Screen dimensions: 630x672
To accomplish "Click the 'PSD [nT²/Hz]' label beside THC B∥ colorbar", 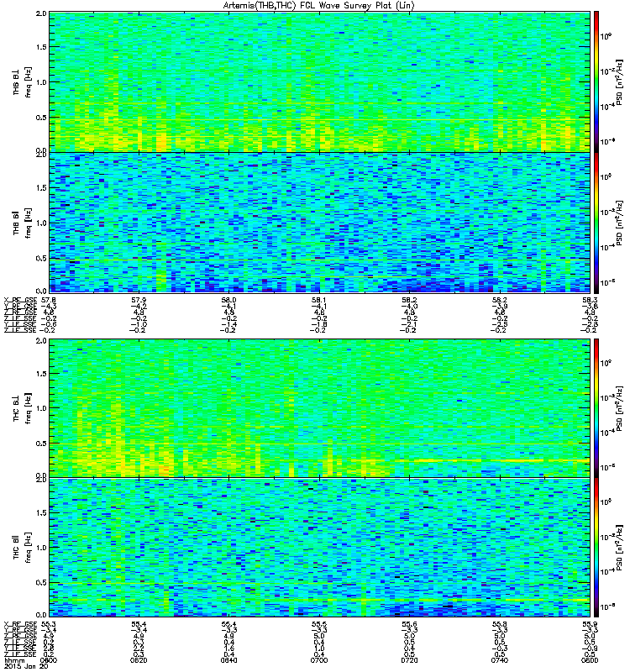I will coord(620,548).
